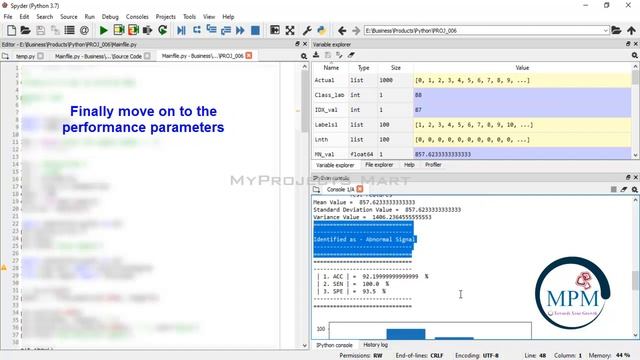This screenshot has height=360, width=640.
Task: Import data in Variable explorer
Action: [316, 55]
